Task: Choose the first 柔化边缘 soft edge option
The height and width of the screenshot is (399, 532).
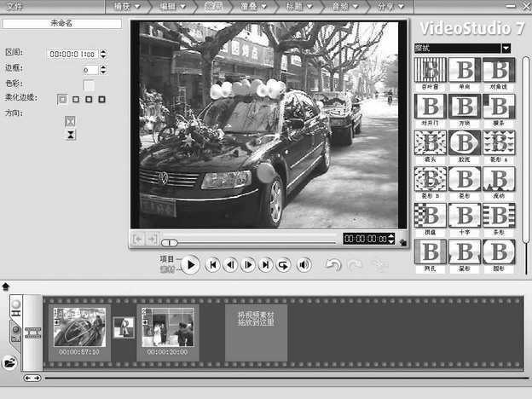Action: [62, 99]
